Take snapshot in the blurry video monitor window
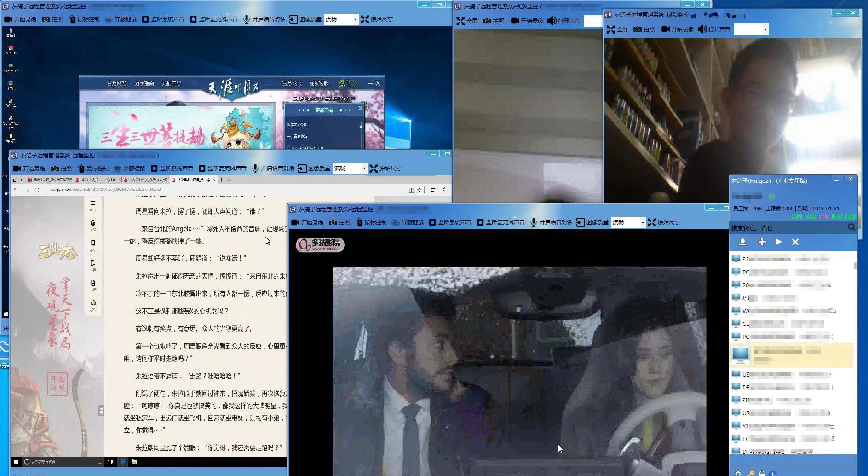This screenshot has width=868, height=476. [x=494, y=21]
